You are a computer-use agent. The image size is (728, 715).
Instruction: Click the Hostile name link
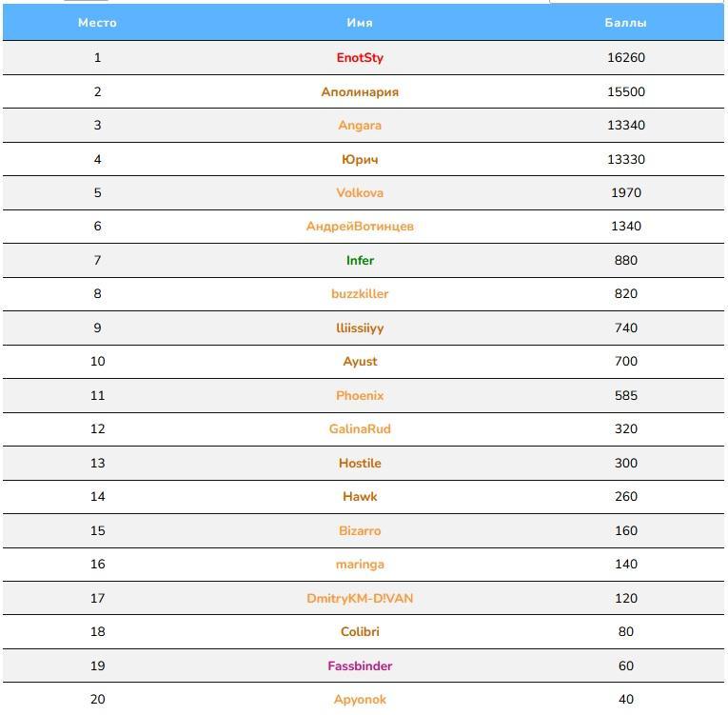[x=360, y=464]
